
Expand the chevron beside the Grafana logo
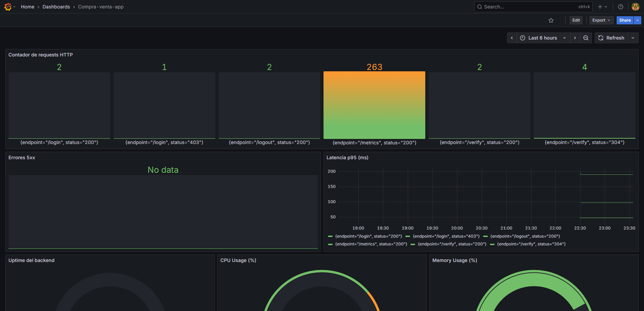coord(14,7)
